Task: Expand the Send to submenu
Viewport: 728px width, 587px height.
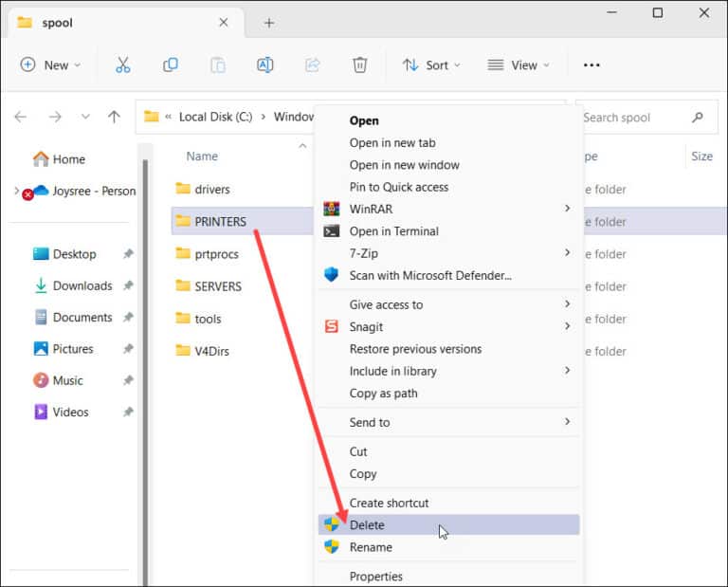Action: coord(567,421)
